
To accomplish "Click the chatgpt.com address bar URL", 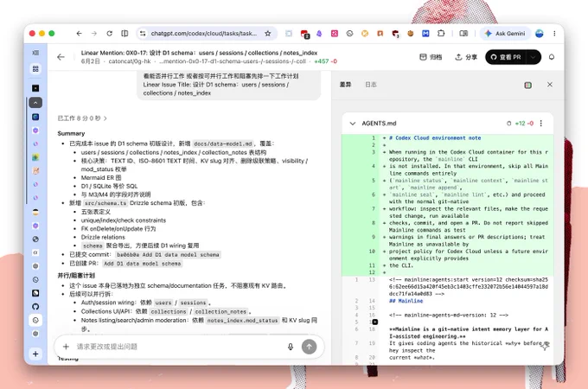I will pos(203,34).
